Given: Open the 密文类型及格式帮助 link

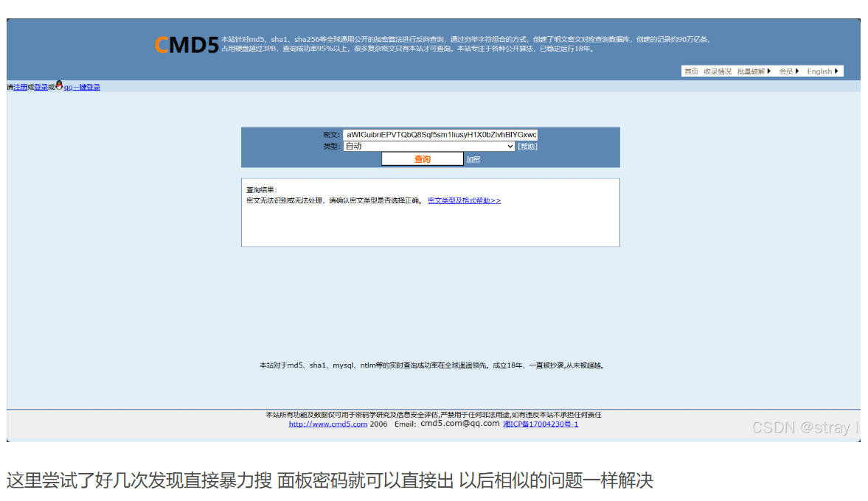Looking at the screenshot, I should [464, 200].
